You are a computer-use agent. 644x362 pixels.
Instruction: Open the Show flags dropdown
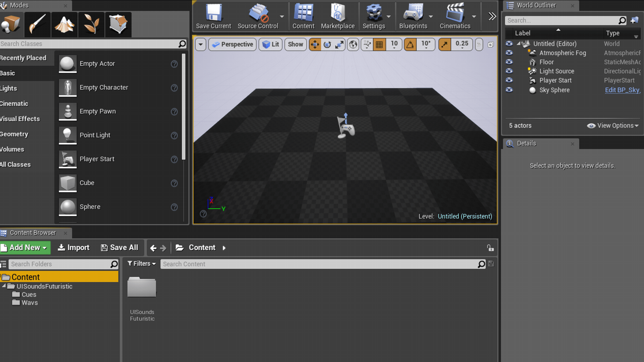point(295,44)
